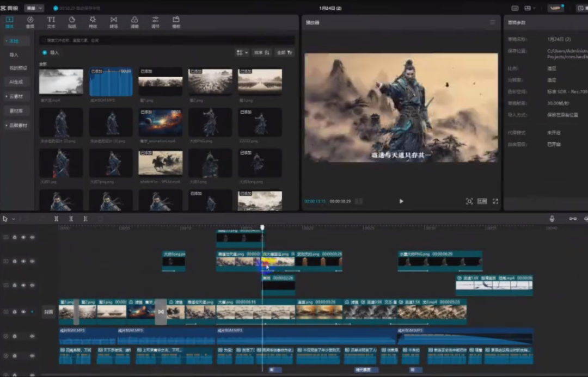This screenshot has height=377, width=588.
Task: Click the 30.00帧/秒 frame rate value
Action: pyautogui.click(x=559, y=103)
